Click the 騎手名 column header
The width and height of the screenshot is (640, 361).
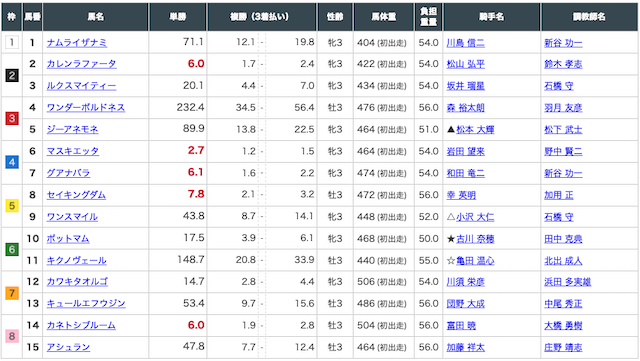[491, 17]
